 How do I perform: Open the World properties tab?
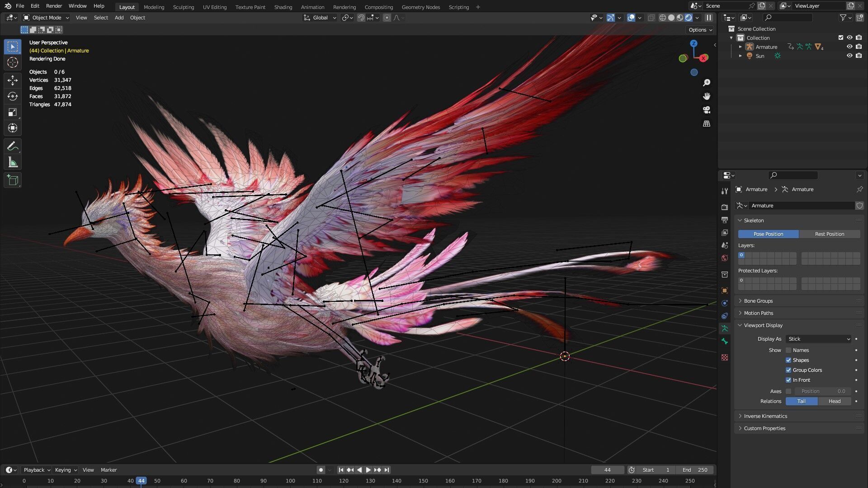click(725, 258)
